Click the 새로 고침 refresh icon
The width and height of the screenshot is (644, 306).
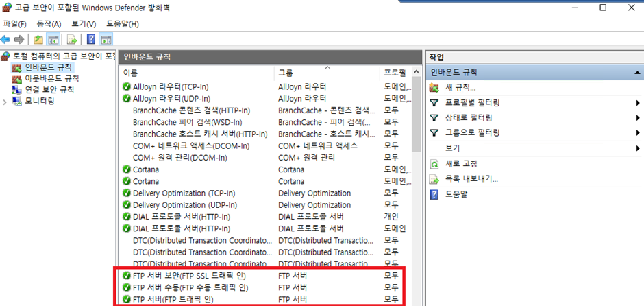pos(434,164)
